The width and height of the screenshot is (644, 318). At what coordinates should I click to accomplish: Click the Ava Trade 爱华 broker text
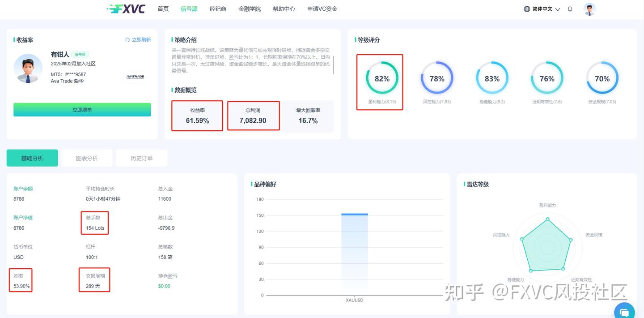click(67, 81)
